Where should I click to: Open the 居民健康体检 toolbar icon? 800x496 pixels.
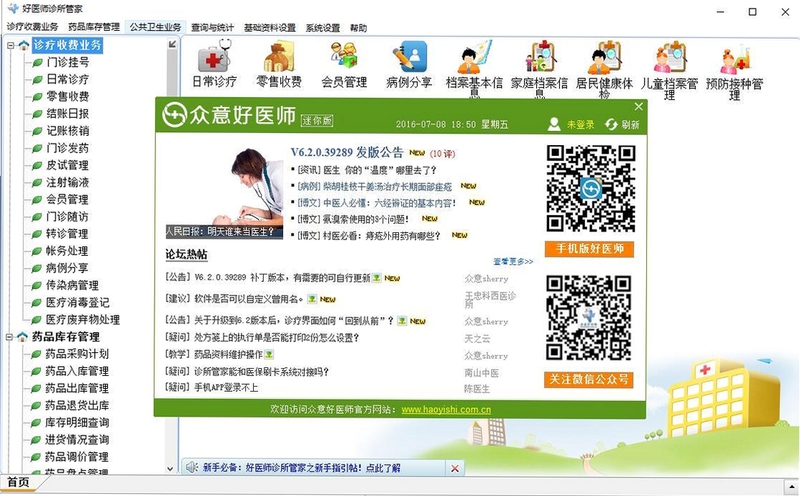tap(605, 57)
